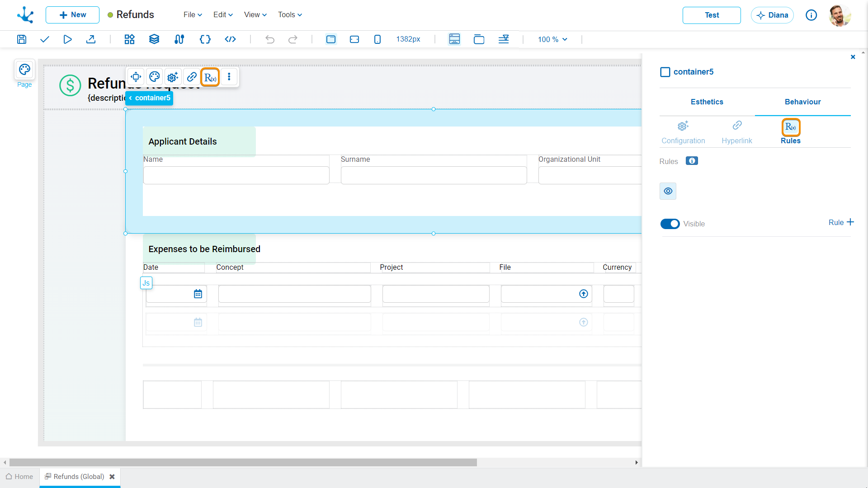Toggle the container5 checkbox icon
Image resolution: width=868 pixels, height=488 pixels.
[665, 72]
